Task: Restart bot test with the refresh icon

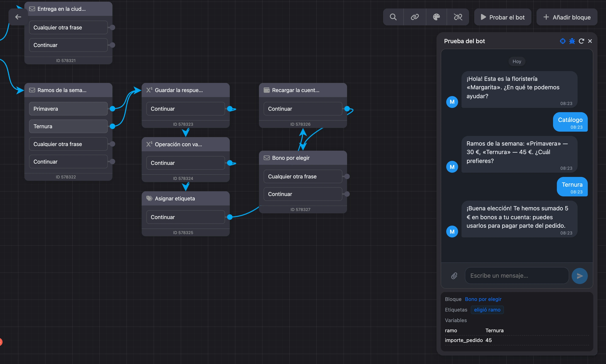Action: pyautogui.click(x=581, y=41)
